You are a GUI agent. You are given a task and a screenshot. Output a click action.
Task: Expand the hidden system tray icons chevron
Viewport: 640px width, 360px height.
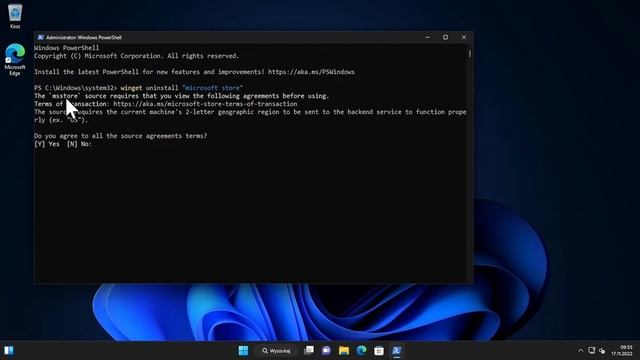pos(580,351)
